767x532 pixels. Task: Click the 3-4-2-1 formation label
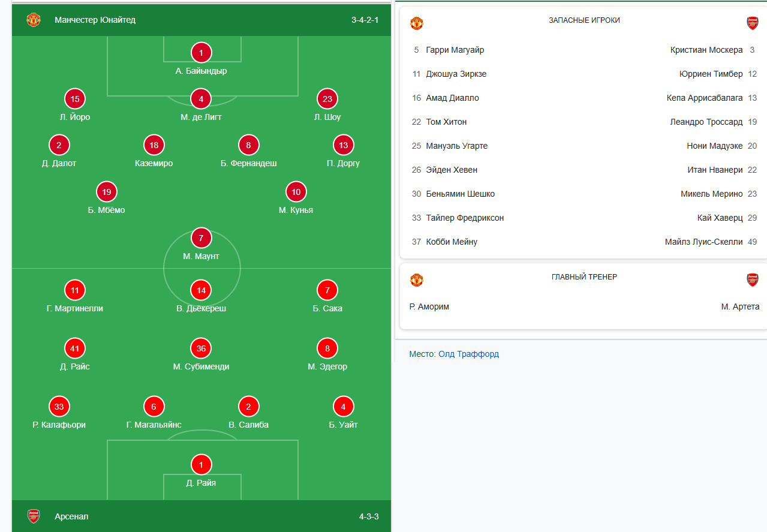(x=365, y=20)
